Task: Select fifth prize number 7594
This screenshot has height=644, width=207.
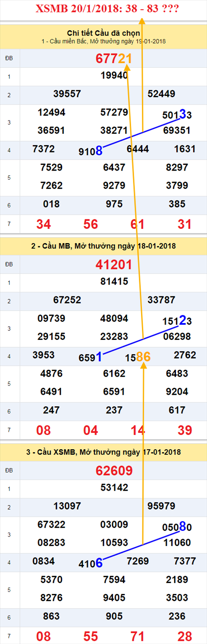Action: [114, 580]
